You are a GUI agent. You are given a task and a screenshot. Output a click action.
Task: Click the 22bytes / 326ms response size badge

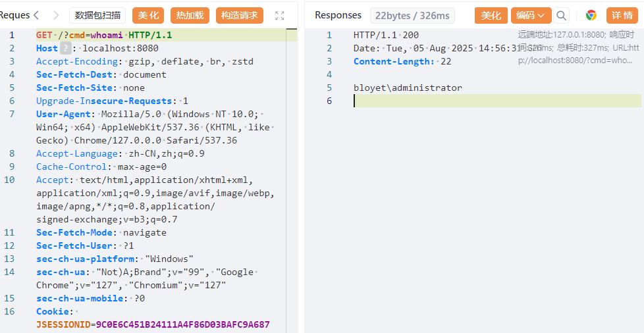(x=412, y=15)
